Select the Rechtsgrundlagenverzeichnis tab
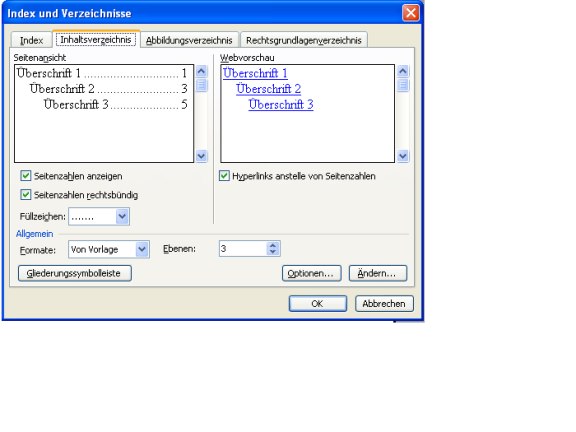Screen dimensions: 576x432 (304, 40)
